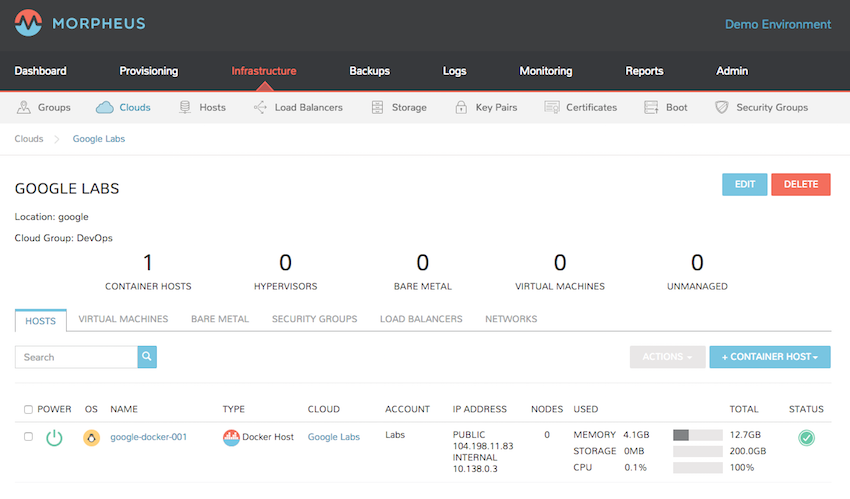Viewport: 850px width, 499px height.
Task: Open the Reports menu
Action: coord(644,71)
